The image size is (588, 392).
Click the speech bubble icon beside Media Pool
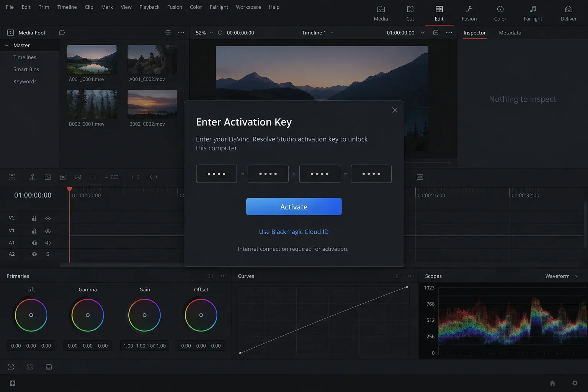point(62,33)
